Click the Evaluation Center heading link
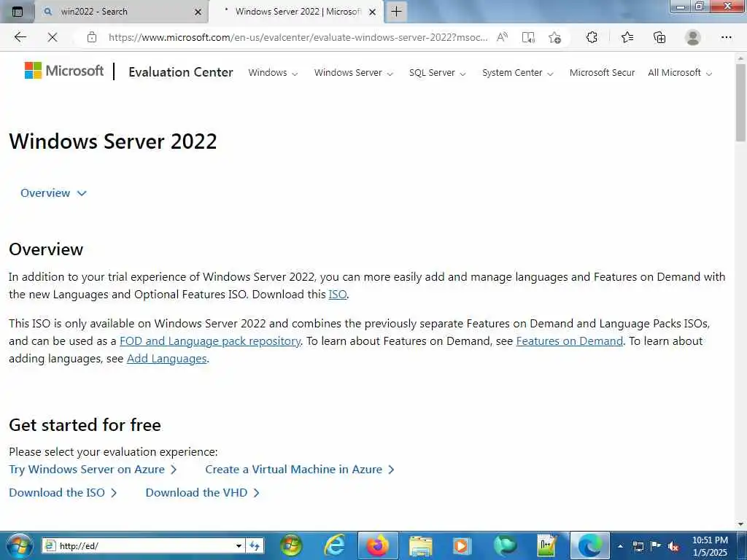 tap(181, 72)
